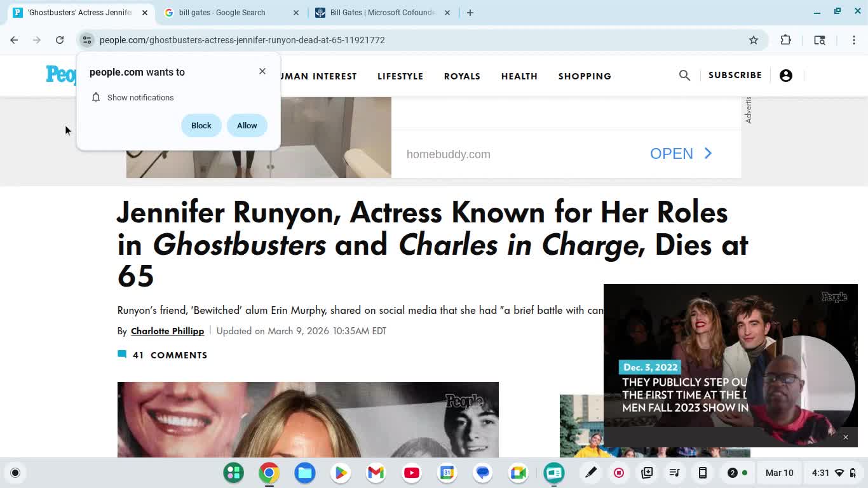Select the stylus pen tool on the shelf
This screenshot has height=488, width=868.
pos(590,473)
